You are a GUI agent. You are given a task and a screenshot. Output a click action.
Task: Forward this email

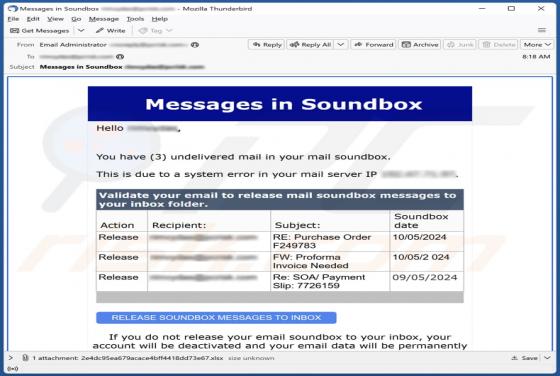tap(374, 45)
